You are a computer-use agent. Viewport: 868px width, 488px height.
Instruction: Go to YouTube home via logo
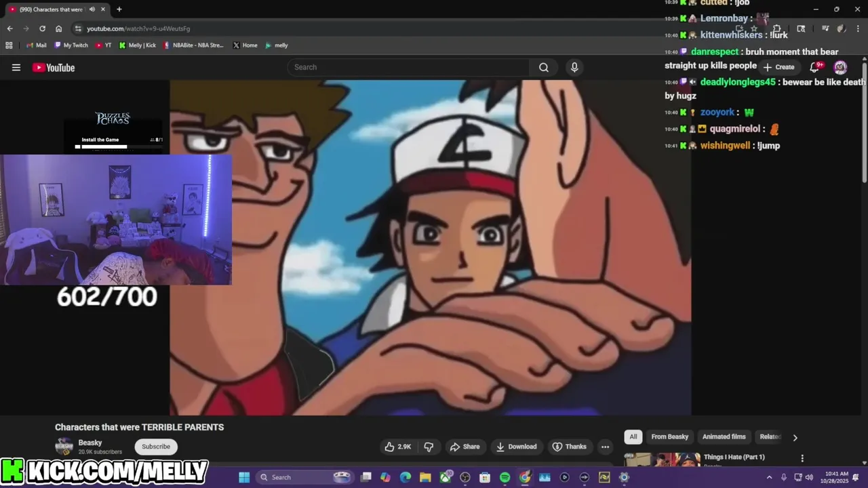click(54, 67)
